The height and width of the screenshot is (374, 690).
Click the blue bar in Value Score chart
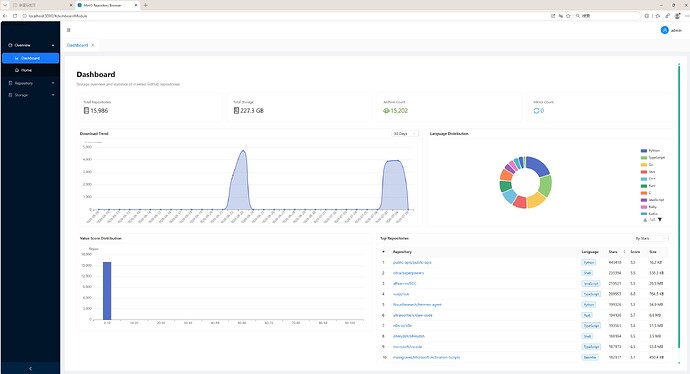107,291
